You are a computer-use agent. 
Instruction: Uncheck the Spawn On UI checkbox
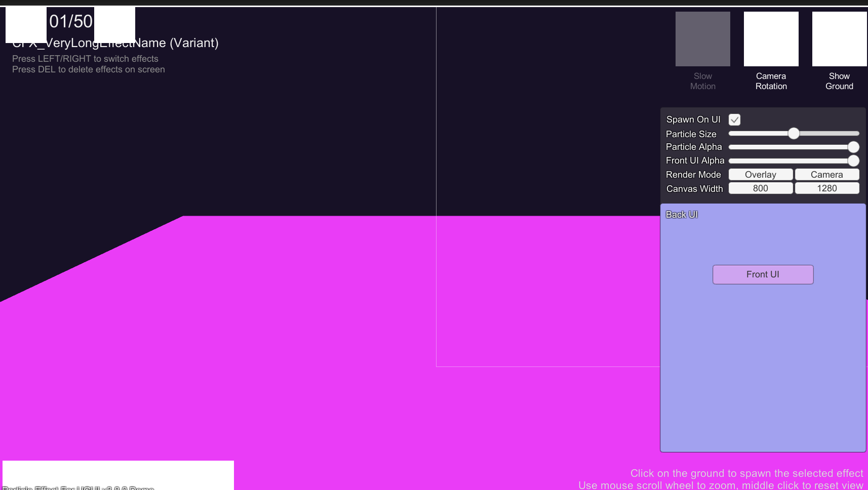(735, 119)
